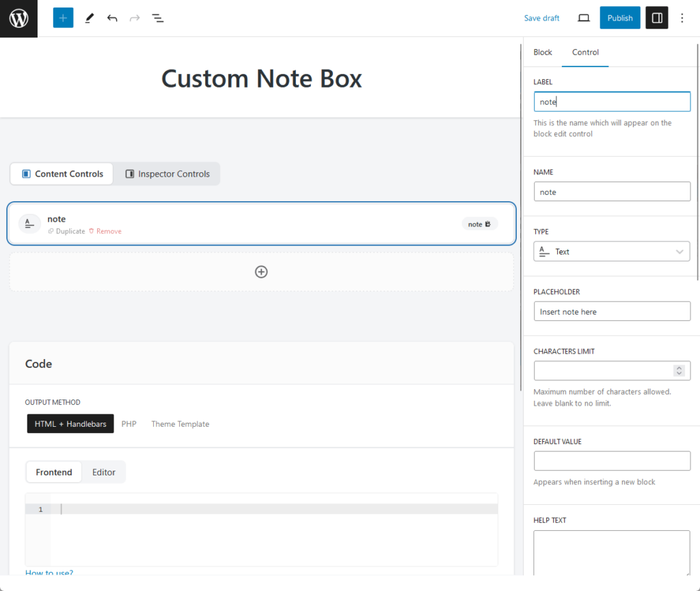Open the WordPress logo menu

point(18,18)
